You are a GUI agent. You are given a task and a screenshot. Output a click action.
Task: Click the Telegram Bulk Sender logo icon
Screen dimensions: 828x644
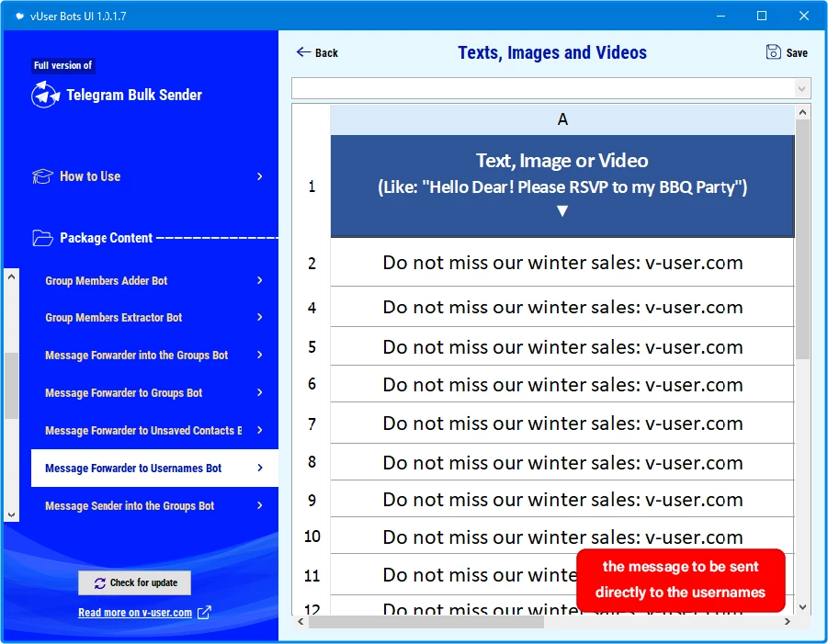click(45, 95)
